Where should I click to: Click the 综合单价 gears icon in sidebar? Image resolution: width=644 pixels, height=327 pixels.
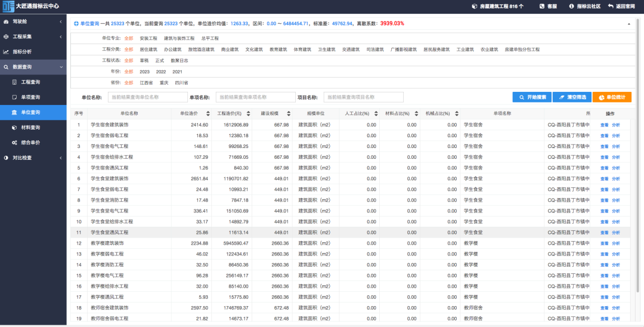pyautogui.click(x=14, y=143)
